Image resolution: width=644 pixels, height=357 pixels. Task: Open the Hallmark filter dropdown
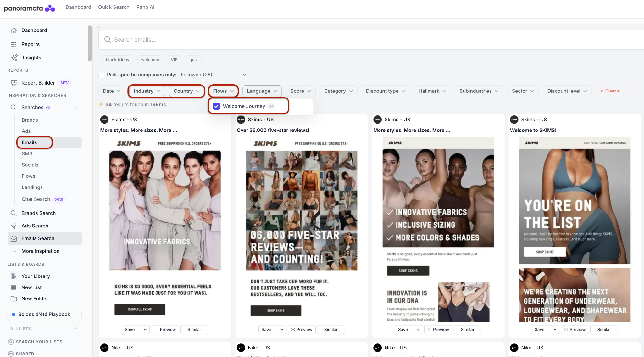432,91
